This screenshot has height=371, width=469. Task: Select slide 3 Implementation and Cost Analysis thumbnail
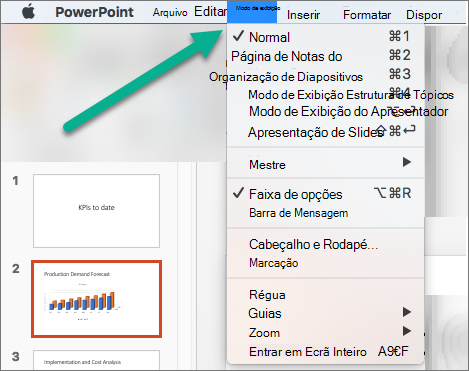coord(96,360)
